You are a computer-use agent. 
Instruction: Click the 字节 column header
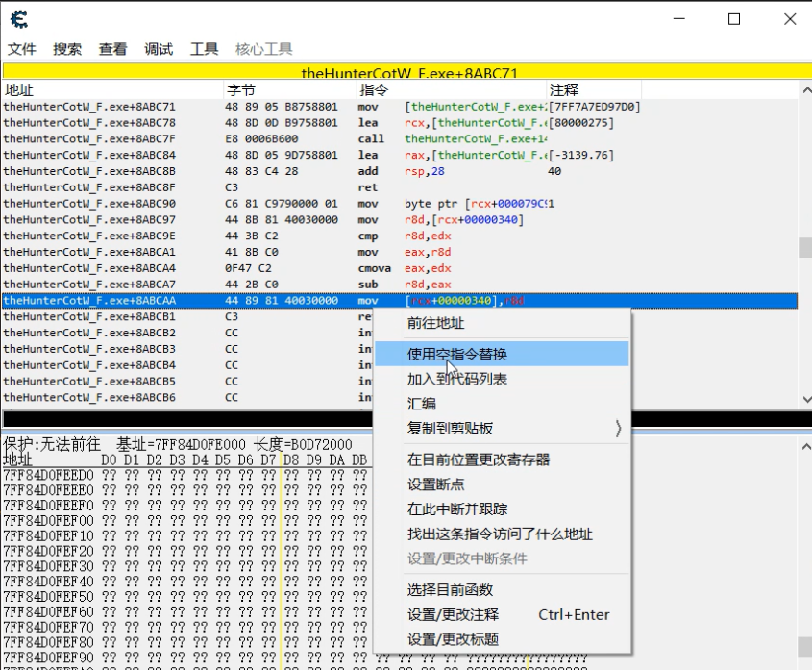(240, 89)
